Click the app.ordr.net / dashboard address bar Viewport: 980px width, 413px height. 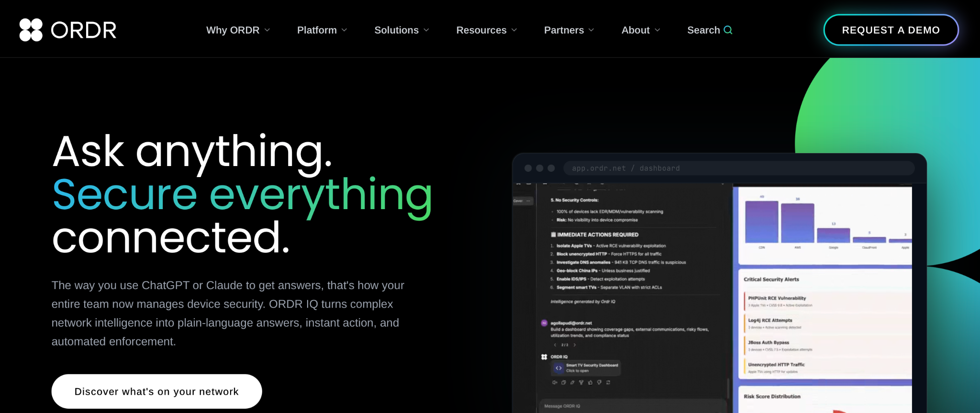[739, 168]
